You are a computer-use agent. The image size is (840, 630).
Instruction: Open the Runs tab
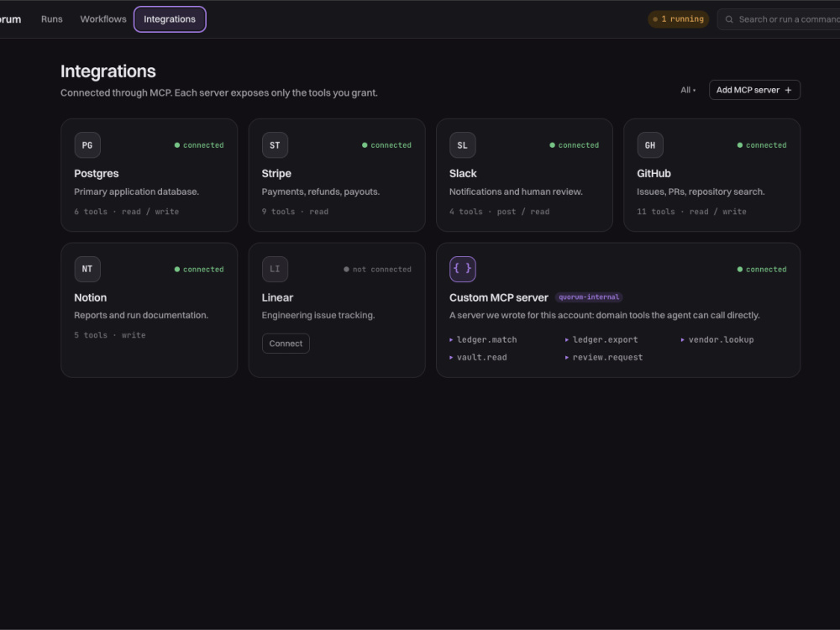click(52, 19)
